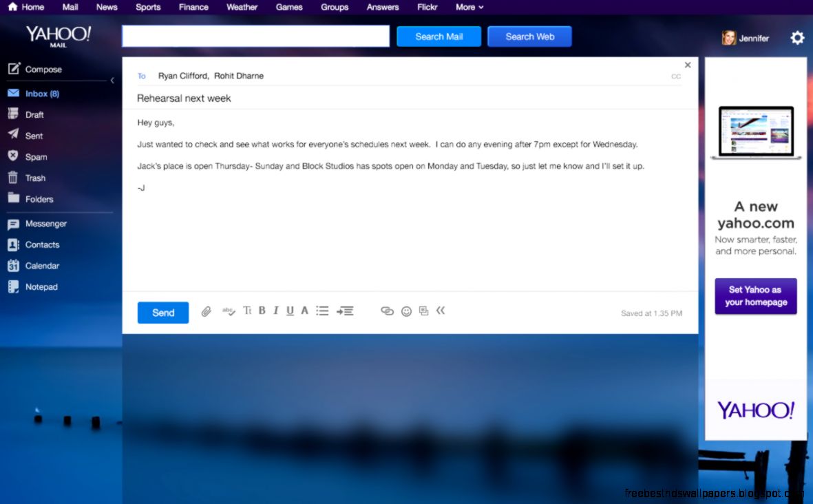Image resolution: width=813 pixels, height=504 pixels.
Task: Open the Tt font size selector
Action: click(247, 311)
